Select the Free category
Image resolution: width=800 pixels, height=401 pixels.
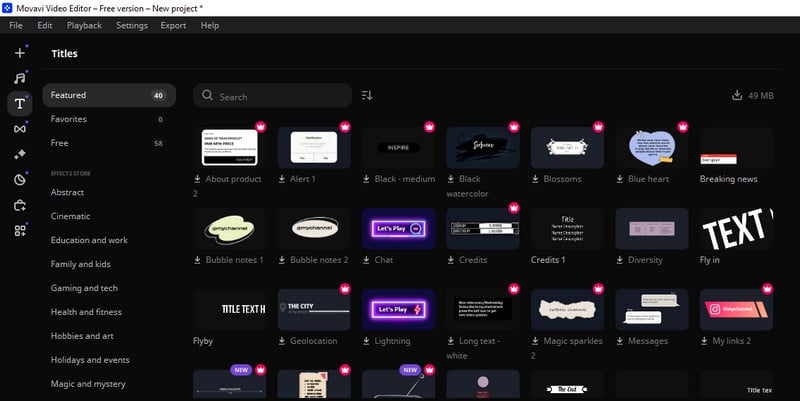(109, 143)
